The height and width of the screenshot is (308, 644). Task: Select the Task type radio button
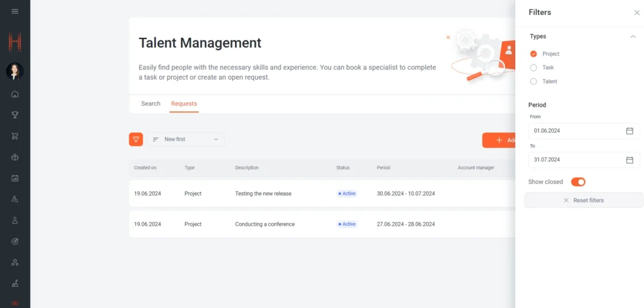[533, 68]
